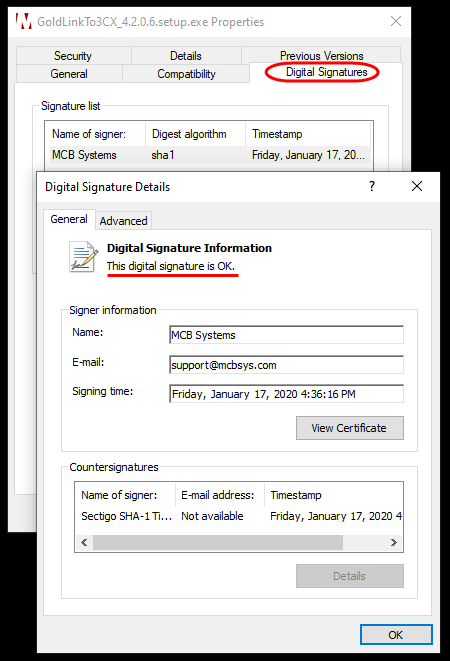The height and width of the screenshot is (661, 450).
Task: Click the GoldLink app icon in title bar
Action: tap(24, 21)
